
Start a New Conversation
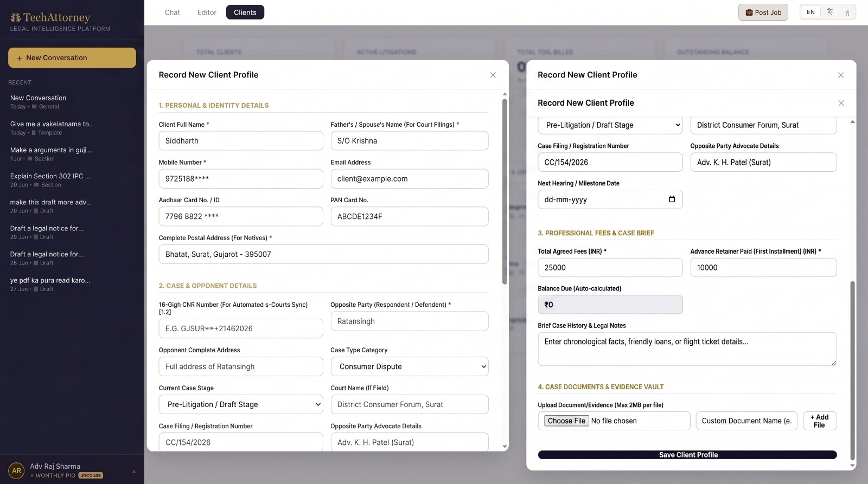coord(72,58)
